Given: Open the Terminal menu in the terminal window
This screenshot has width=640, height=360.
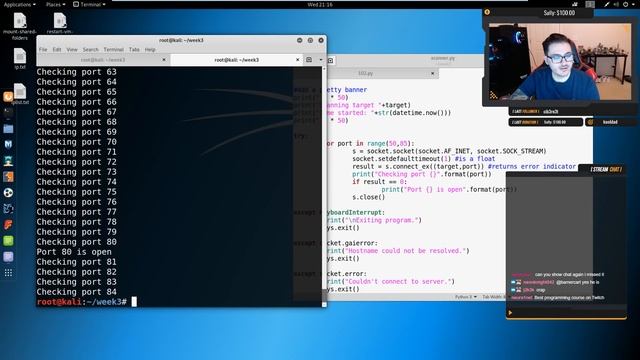Looking at the screenshot, I should pyautogui.click(x=113, y=49).
